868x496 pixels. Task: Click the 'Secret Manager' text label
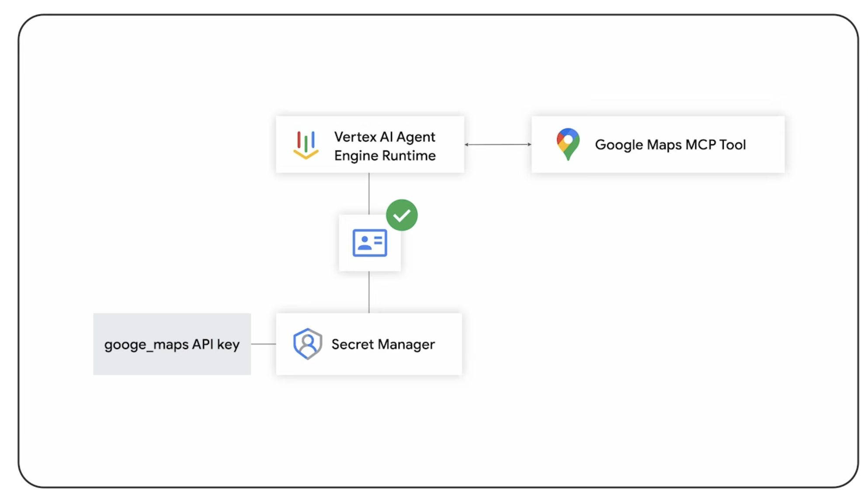(x=383, y=344)
